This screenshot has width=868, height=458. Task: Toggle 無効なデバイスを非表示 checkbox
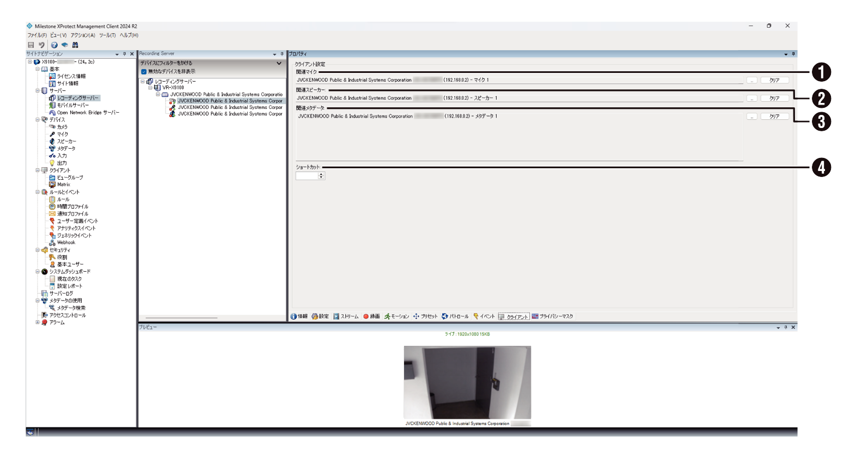(144, 72)
